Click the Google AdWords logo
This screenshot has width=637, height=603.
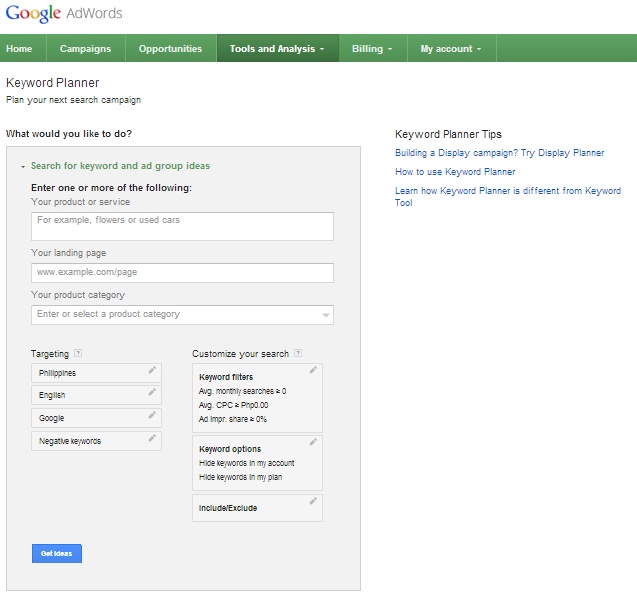click(64, 13)
